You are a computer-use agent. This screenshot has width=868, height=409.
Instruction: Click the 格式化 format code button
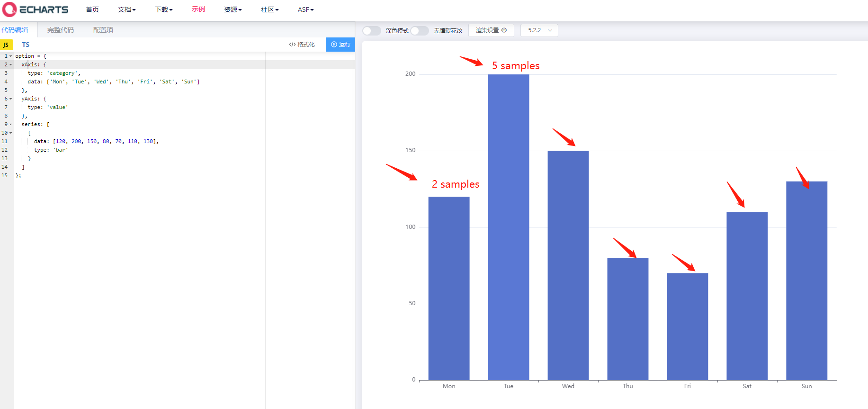(x=302, y=45)
